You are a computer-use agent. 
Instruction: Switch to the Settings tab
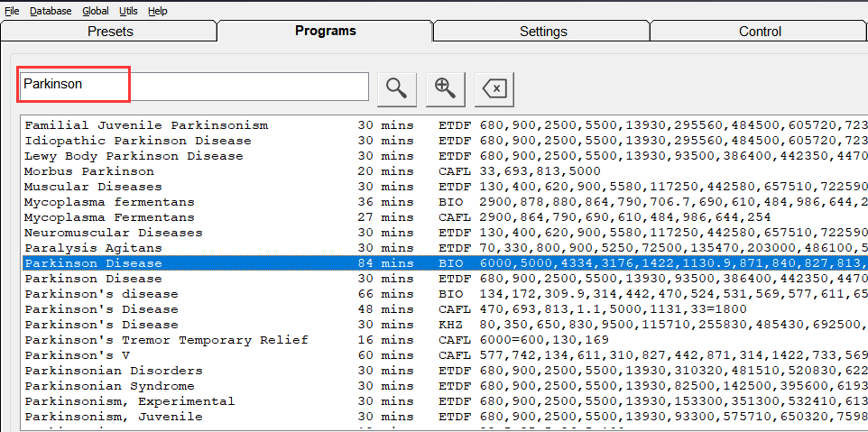tap(543, 32)
